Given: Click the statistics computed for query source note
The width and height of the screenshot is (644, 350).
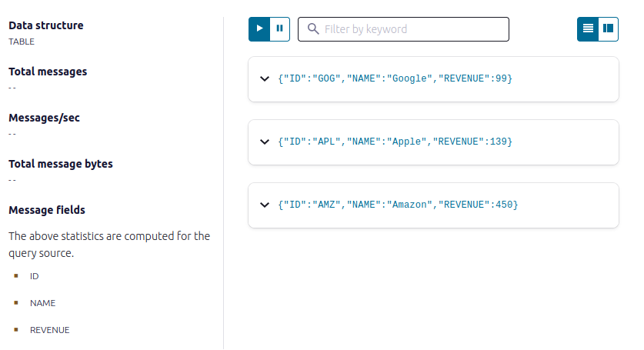Looking at the screenshot, I should 109,245.
